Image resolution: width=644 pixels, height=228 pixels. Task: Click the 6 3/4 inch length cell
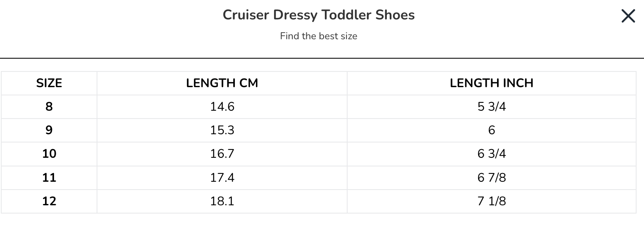point(491,154)
